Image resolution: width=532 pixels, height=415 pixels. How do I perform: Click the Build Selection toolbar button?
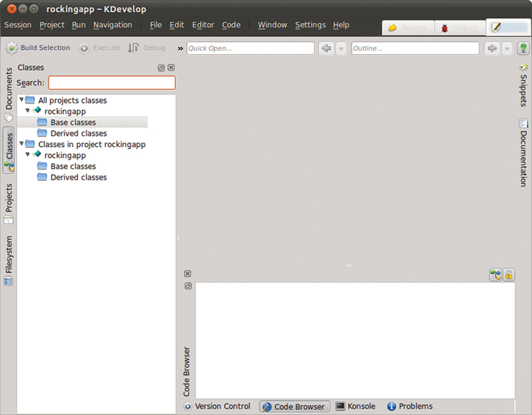point(37,48)
